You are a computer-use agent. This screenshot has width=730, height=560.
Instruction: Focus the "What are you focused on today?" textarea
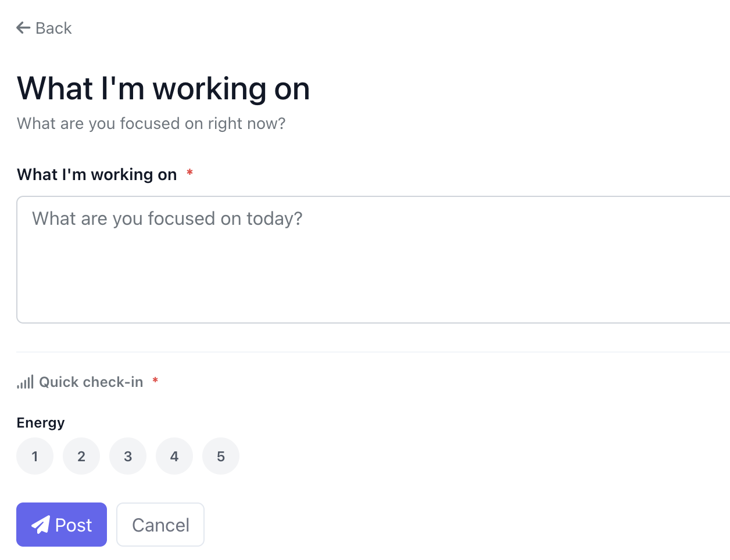click(373, 259)
